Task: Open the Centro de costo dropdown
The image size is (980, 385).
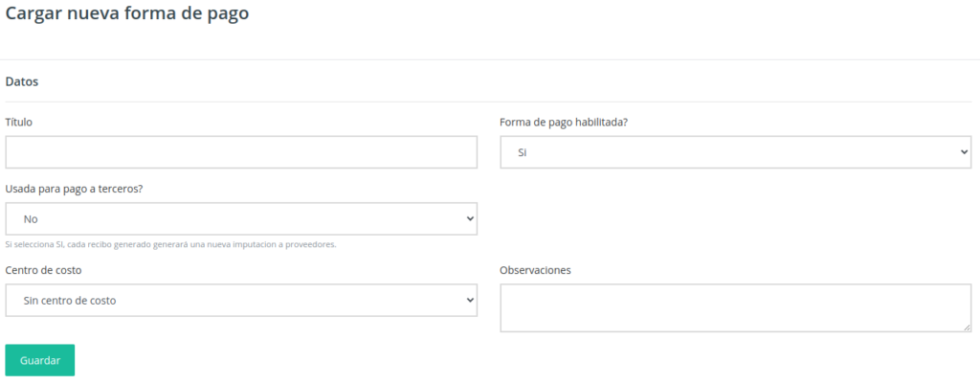Action: click(x=241, y=300)
